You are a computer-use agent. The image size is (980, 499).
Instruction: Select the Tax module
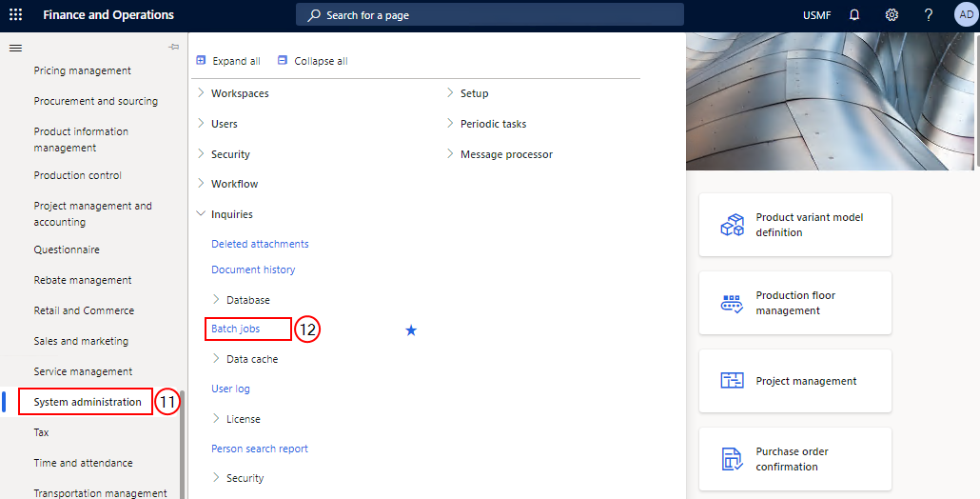pos(41,432)
